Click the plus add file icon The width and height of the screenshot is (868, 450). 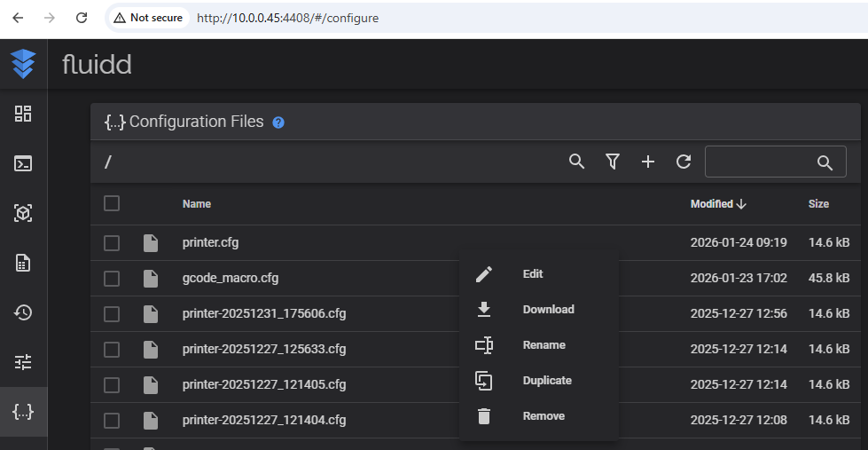(x=648, y=162)
